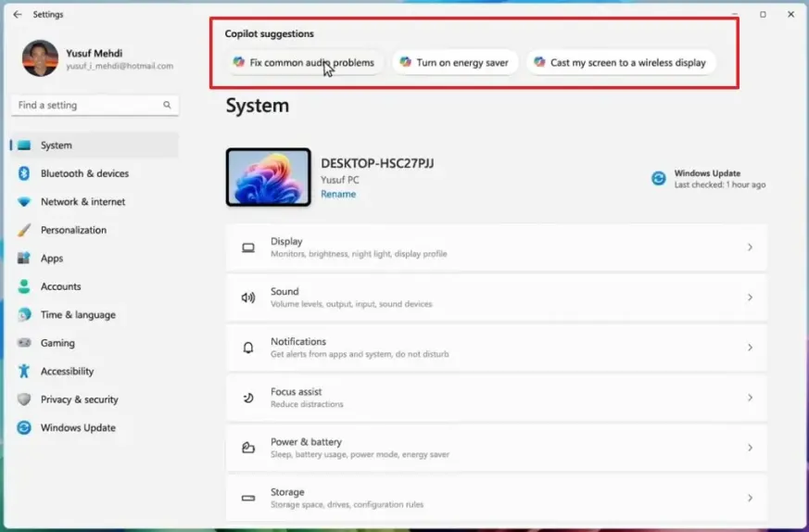
Task: Click the Privacy & security shield icon
Action: tap(24, 399)
